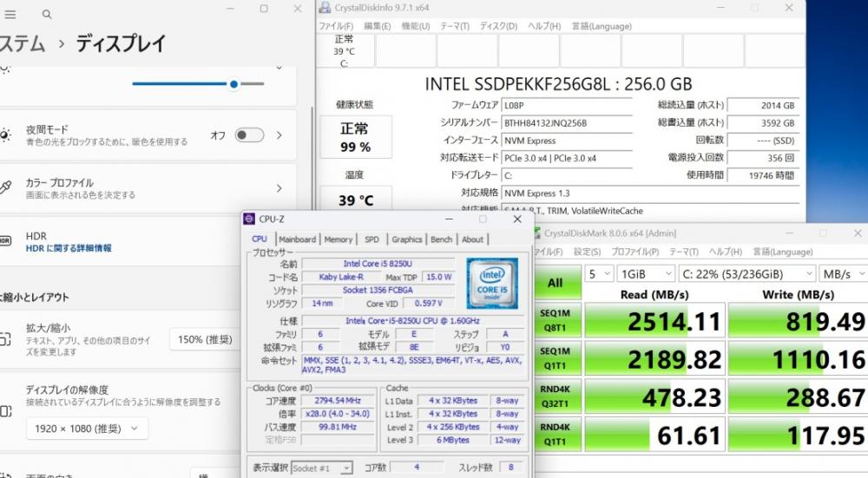The image size is (868, 478).
Task: Click the Intel Core i5 logo in CPU-Z
Action: (x=492, y=283)
